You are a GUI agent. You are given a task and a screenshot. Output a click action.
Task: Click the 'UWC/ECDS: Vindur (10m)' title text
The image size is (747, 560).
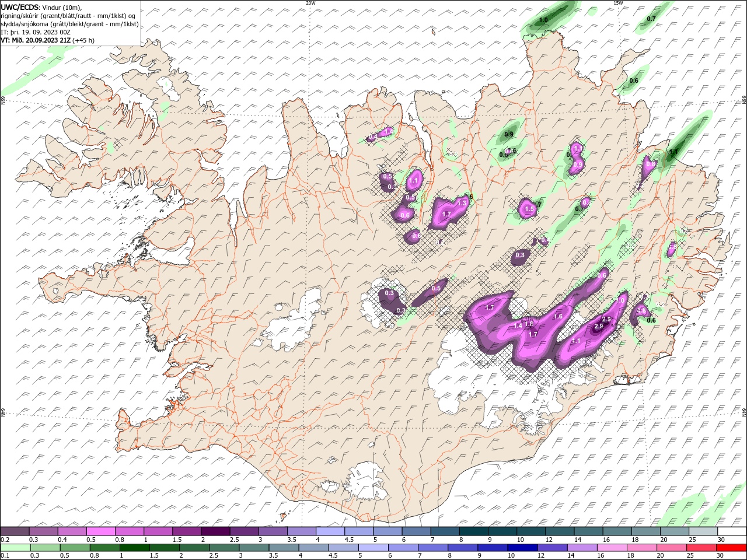click(x=41, y=7)
